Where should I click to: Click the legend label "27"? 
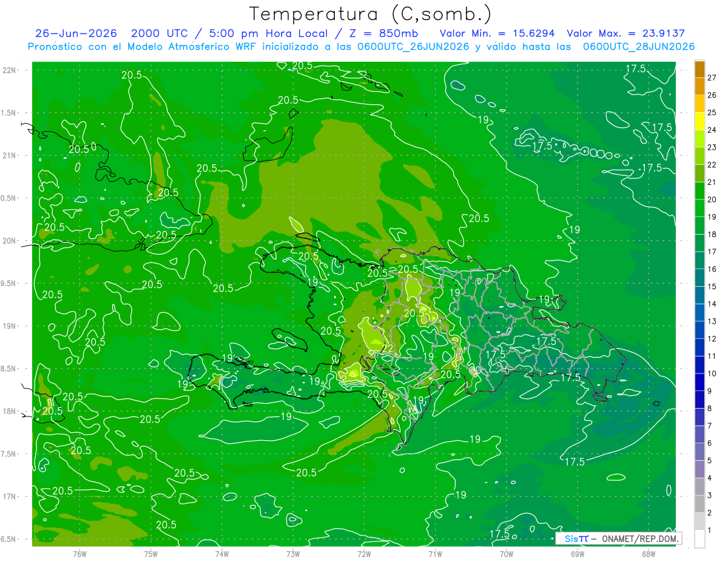coord(712,78)
